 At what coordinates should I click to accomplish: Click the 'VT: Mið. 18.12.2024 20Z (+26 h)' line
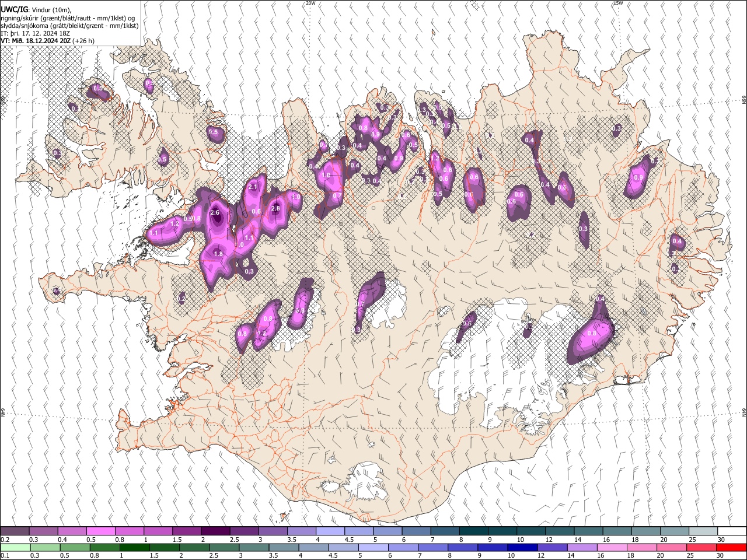(x=47, y=41)
